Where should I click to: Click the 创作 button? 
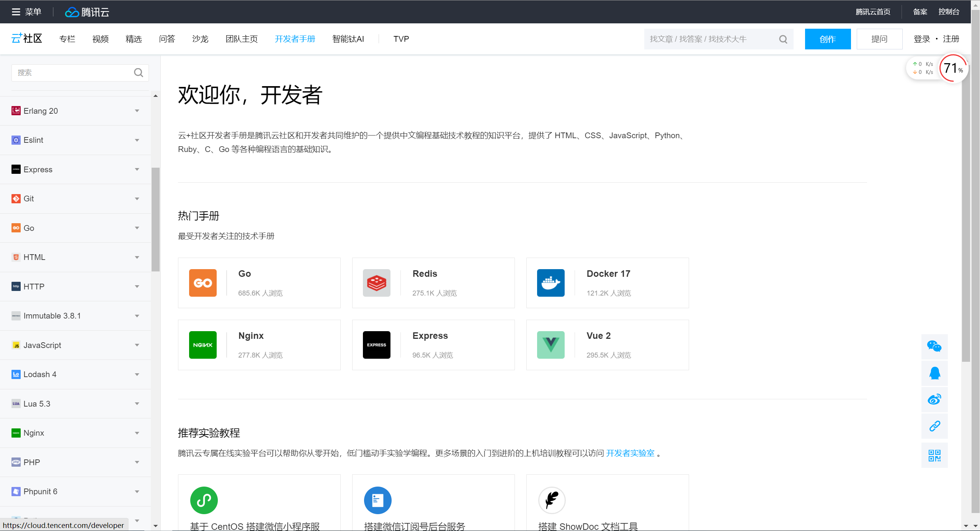[x=828, y=39]
